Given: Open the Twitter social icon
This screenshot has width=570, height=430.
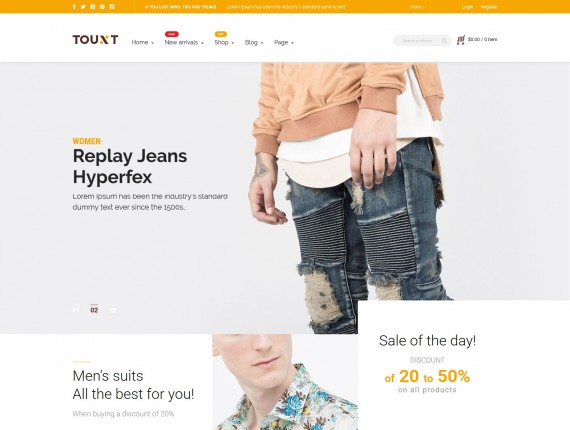Looking at the screenshot, I should point(83,7).
